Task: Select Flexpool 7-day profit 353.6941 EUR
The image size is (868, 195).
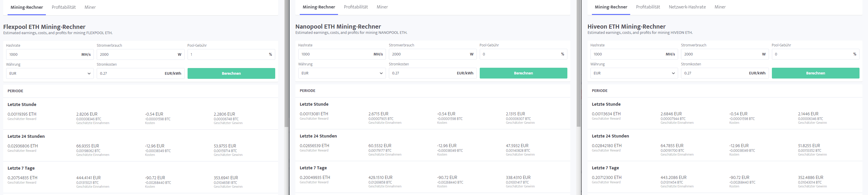Action: (226, 178)
